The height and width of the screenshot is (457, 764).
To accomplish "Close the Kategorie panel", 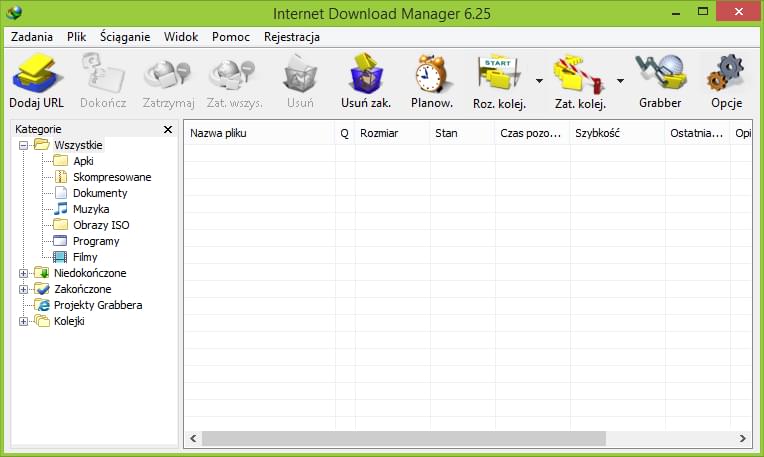I will pyautogui.click(x=168, y=129).
